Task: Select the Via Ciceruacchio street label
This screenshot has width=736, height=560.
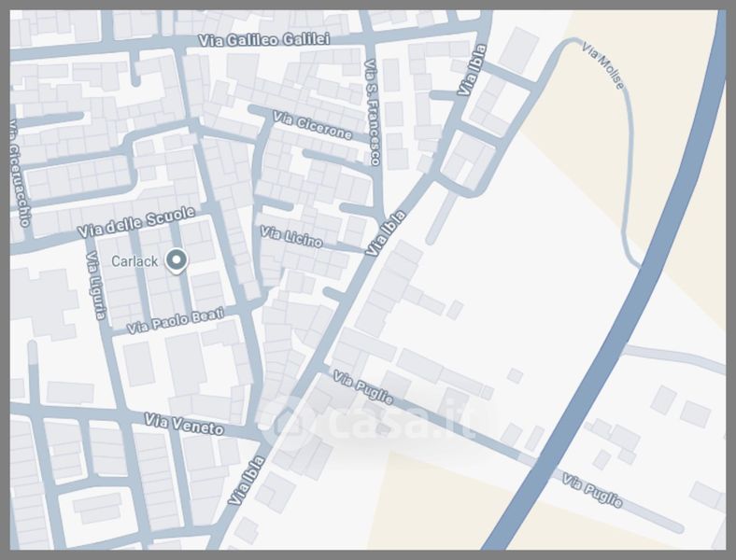Action: pos(18,174)
